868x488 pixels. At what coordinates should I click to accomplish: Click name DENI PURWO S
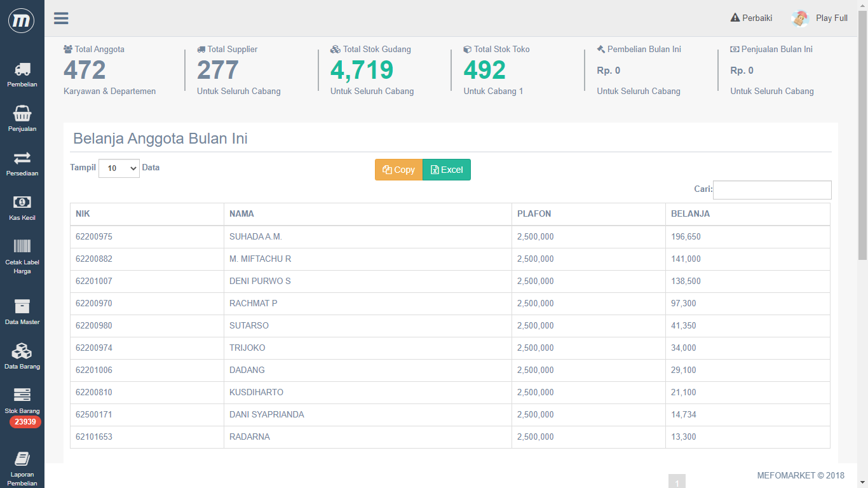(x=260, y=281)
